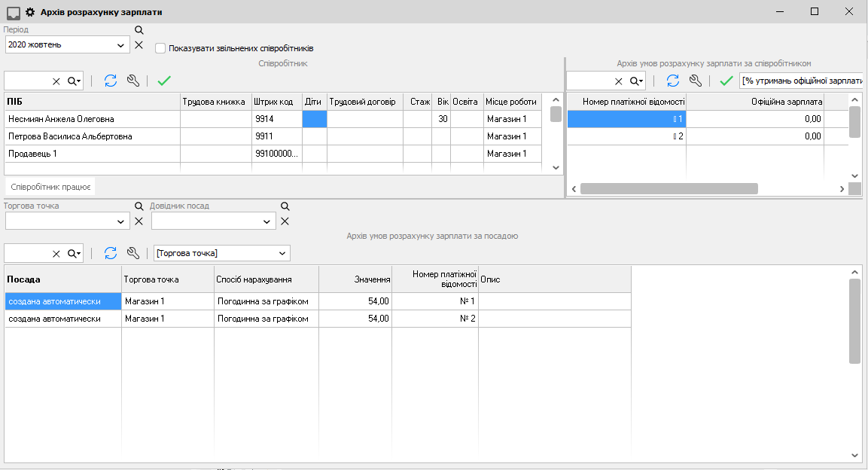Click the Співробітник працює button
Screen dimensions: 868x470
[51, 186]
